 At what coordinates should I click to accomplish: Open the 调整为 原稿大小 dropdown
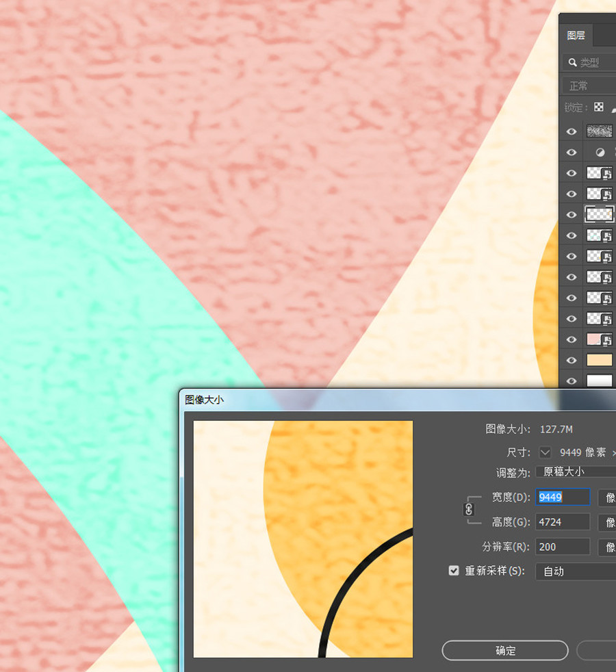pyautogui.click(x=576, y=472)
